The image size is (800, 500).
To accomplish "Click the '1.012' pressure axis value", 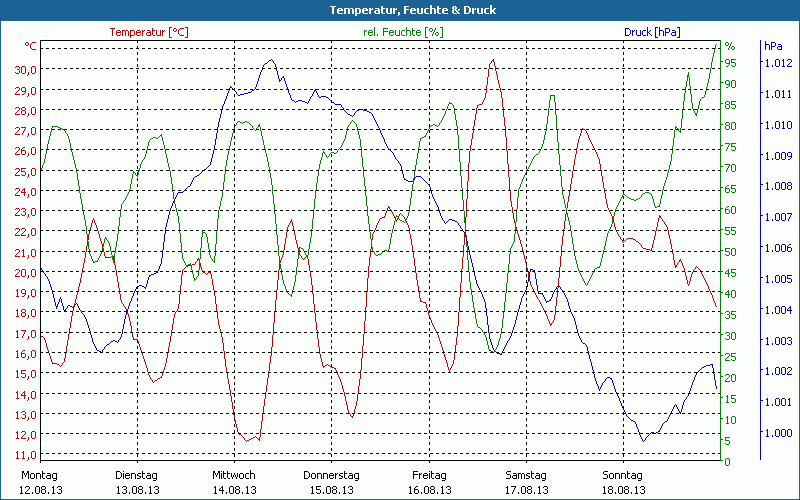I will coord(777,63).
